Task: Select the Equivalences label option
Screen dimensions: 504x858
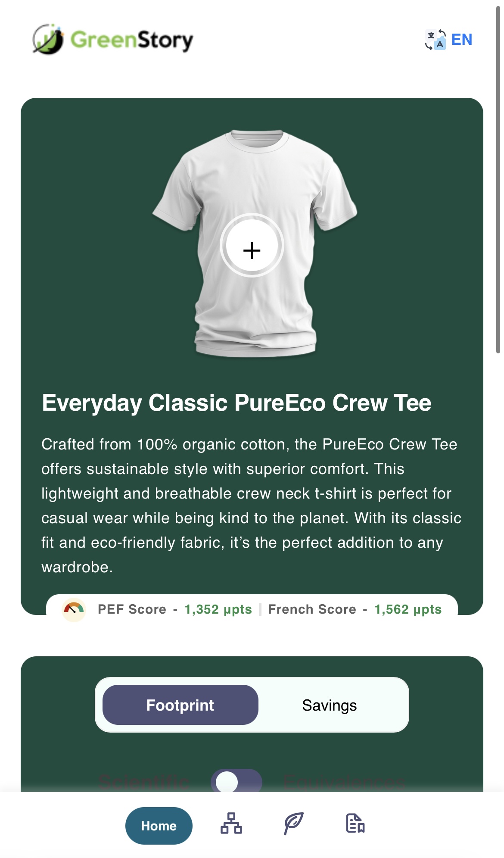Action: [x=345, y=782]
